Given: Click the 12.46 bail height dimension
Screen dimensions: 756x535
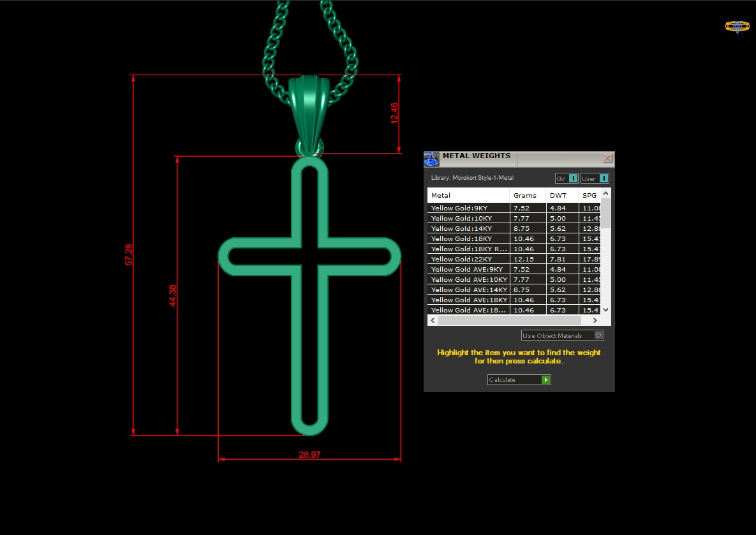Looking at the screenshot, I should pyautogui.click(x=394, y=114).
